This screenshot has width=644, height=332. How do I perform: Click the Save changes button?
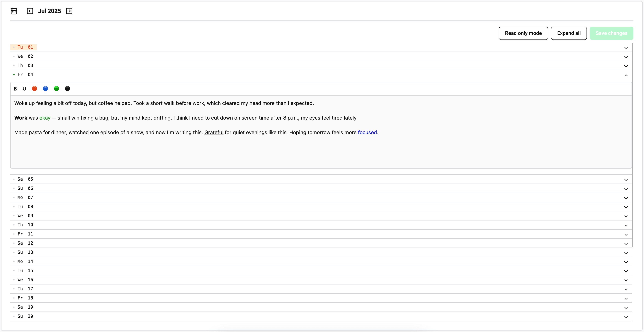[611, 33]
